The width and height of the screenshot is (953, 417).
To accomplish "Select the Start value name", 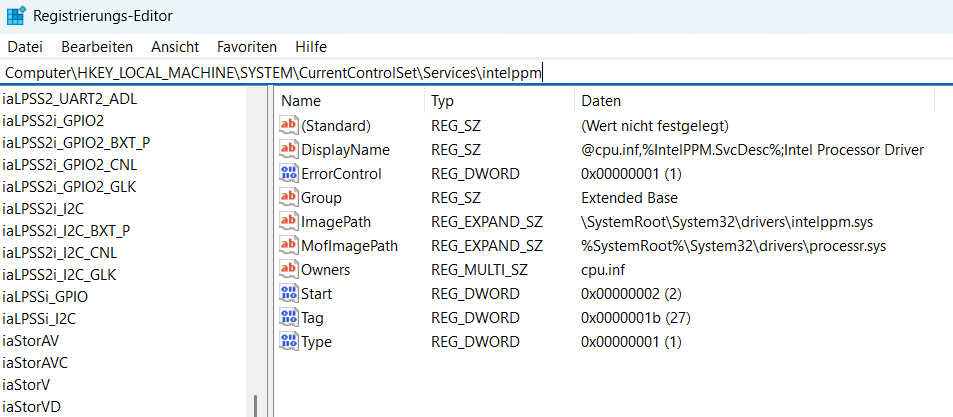I will tap(317, 294).
